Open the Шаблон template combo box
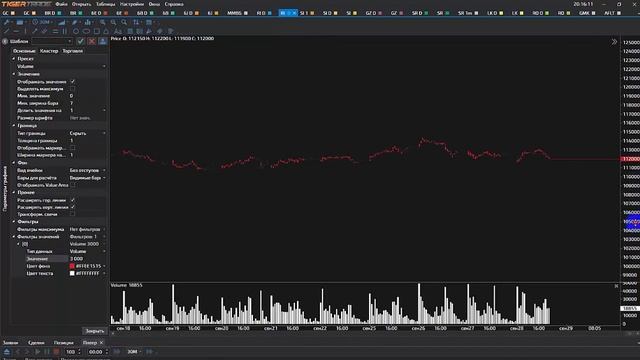The image size is (640, 360). (x=52, y=41)
